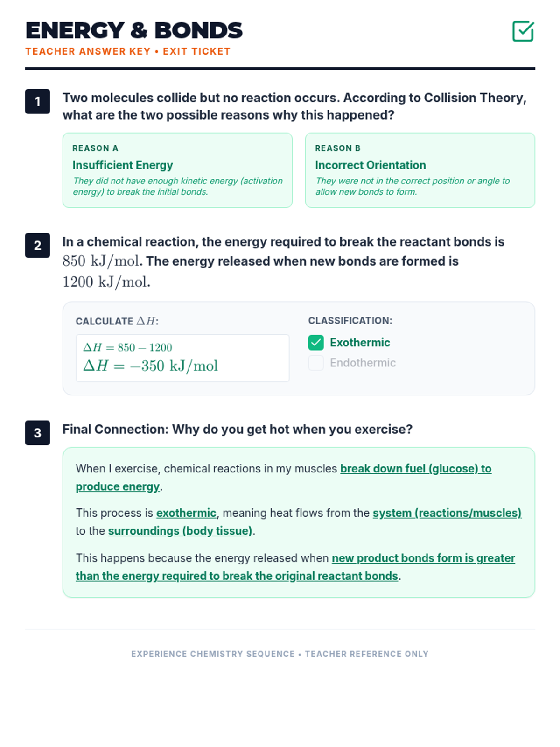Click the Teacher Answer Key subtitle
560x747 pixels.
coord(128,51)
